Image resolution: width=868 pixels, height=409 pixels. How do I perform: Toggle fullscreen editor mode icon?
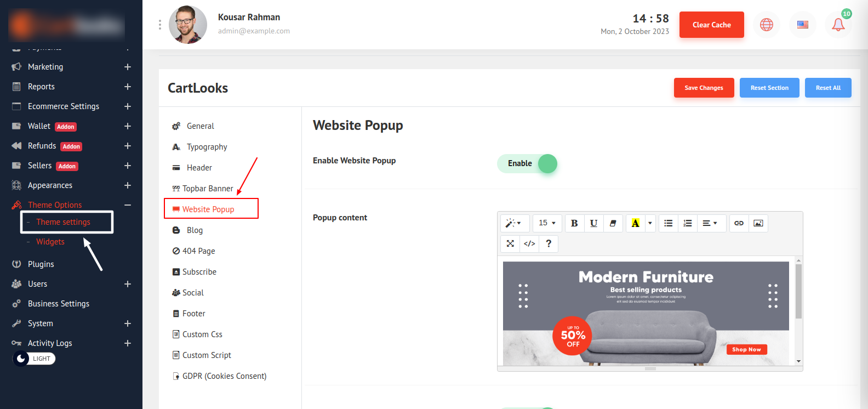click(510, 243)
